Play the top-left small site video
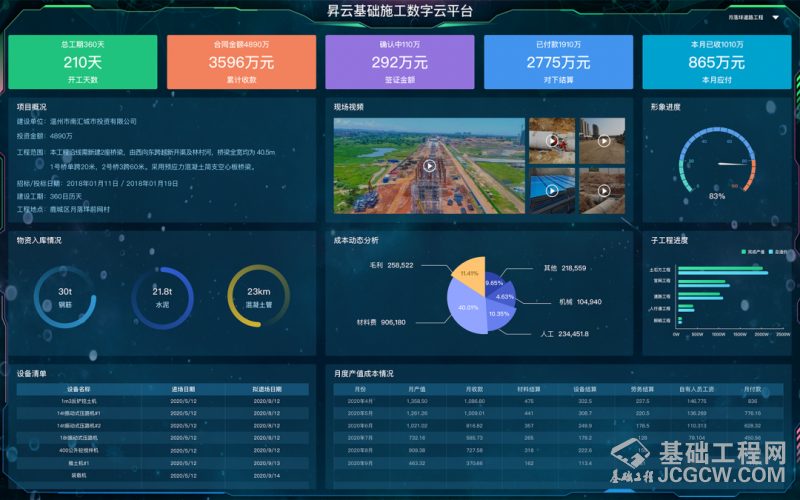Screen dimensions: 800x500 pyautogui.click(x=551, y=140)
